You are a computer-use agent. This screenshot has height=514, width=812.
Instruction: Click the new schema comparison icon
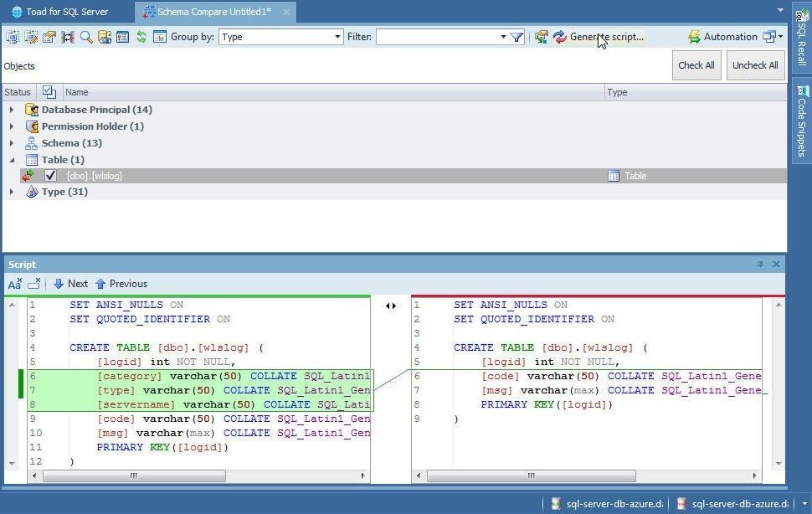point(13,37)
